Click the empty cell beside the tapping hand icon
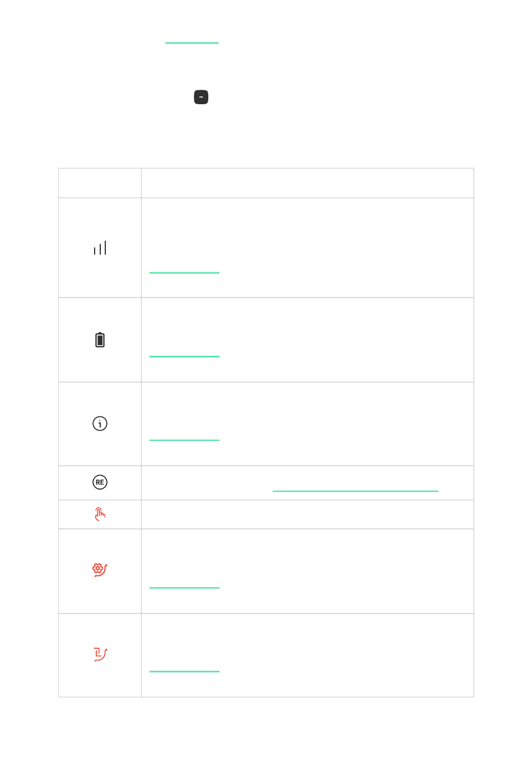The height and width of the screenshot is (767, 532). (x=307, y=514)
